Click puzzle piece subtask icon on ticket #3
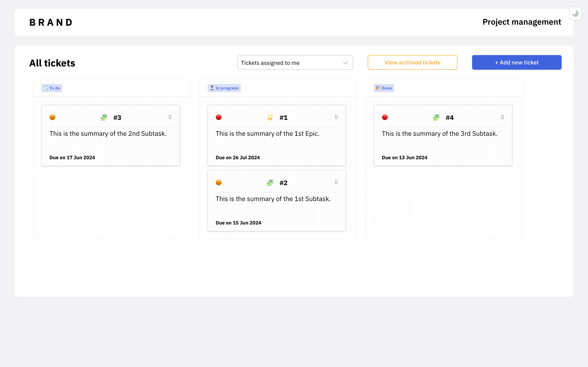This screenshot has height=367, width=588. [x=104, y=117]
